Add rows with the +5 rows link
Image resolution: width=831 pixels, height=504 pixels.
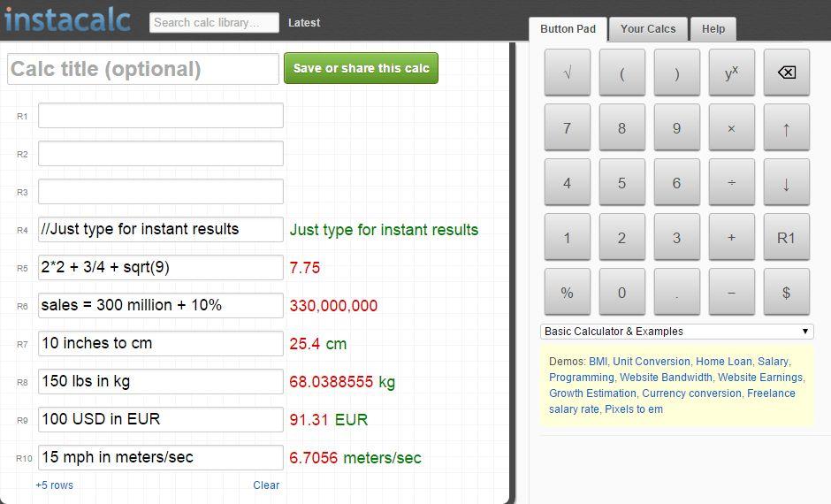pyautogui.click(x=54, y=485)
